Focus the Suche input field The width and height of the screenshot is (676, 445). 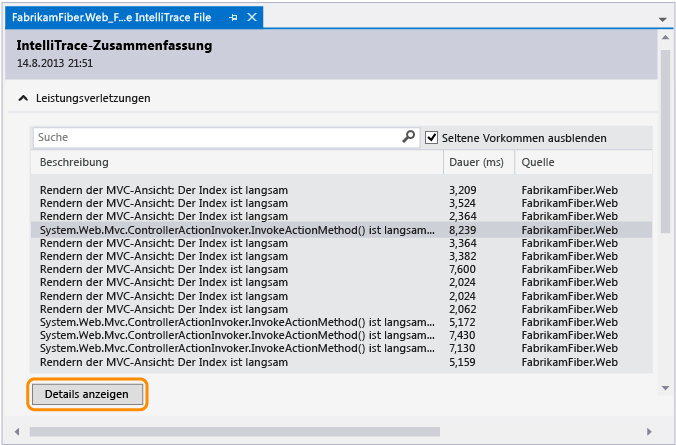(x=218, y=137)
